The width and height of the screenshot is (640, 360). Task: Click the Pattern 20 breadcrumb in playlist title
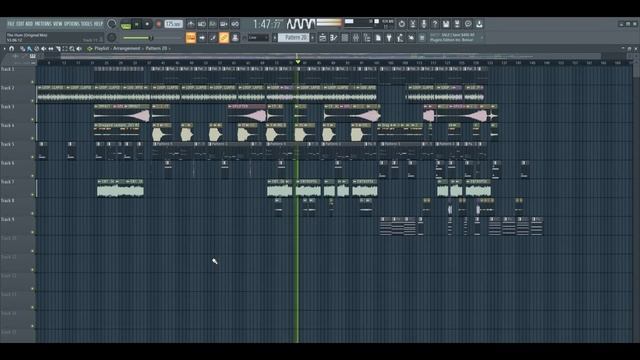pos(156,49)
